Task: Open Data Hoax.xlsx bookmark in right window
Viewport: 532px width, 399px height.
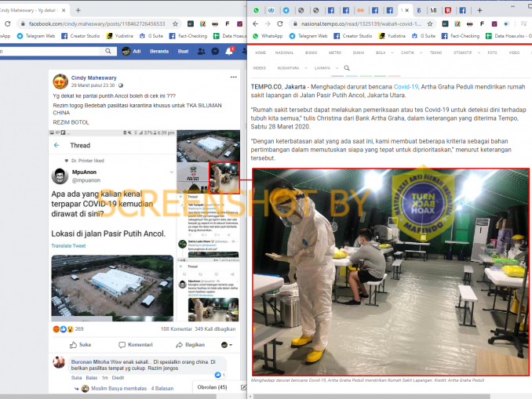Action: pos(507,36)
